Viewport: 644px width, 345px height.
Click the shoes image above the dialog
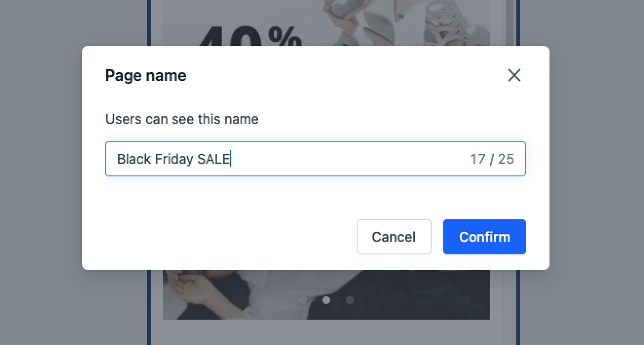tap(399, 22)
